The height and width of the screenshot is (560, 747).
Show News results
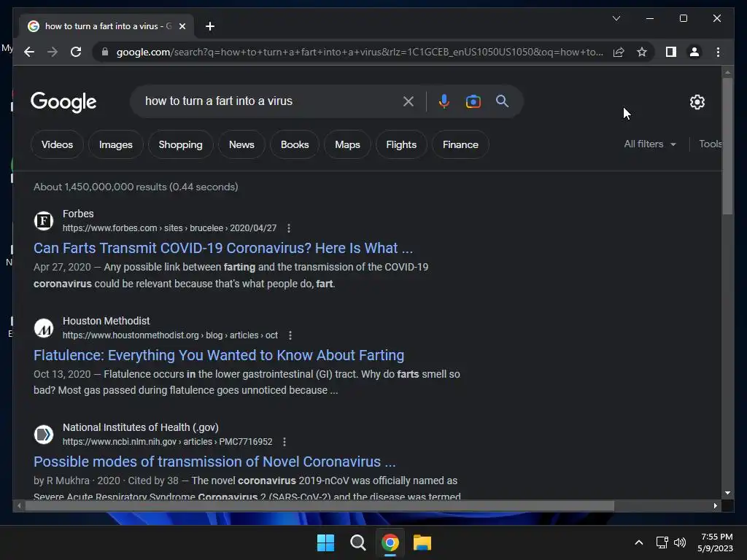pyautogui.click(x=241, y=144)
